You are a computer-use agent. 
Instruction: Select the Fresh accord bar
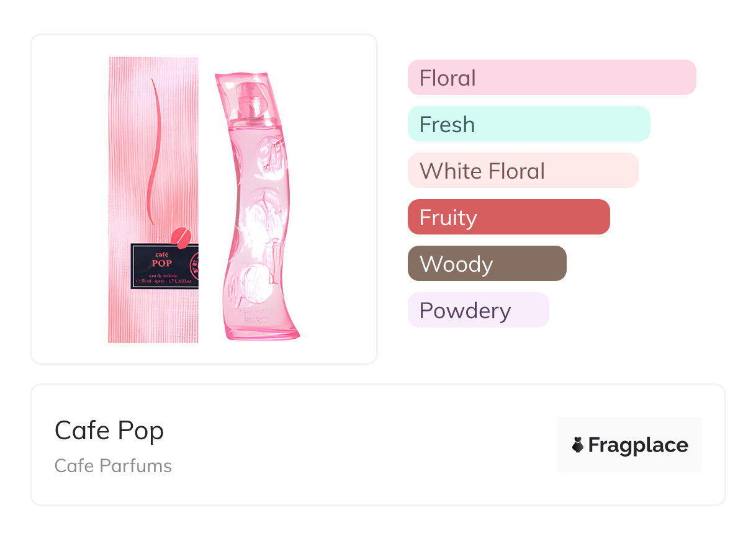[x=528, y=124]
